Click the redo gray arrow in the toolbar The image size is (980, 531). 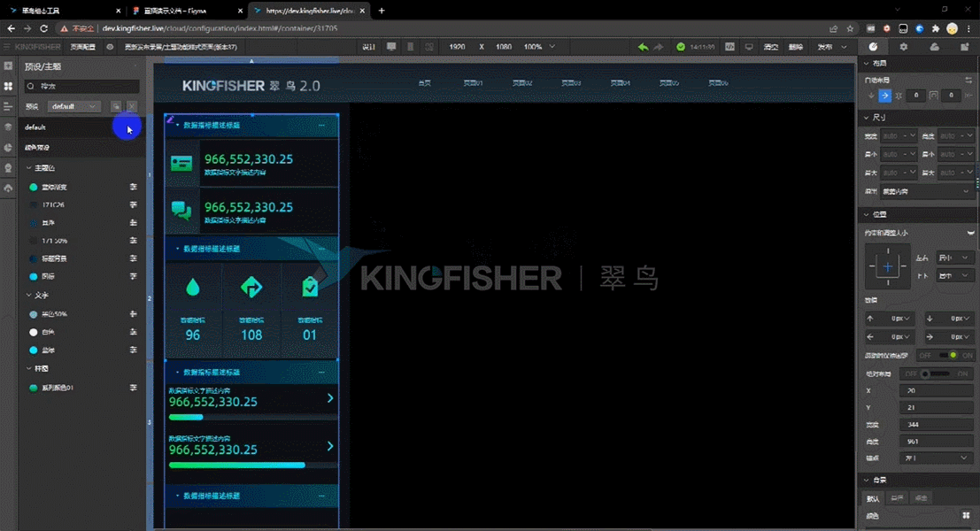tap(658, 47)
